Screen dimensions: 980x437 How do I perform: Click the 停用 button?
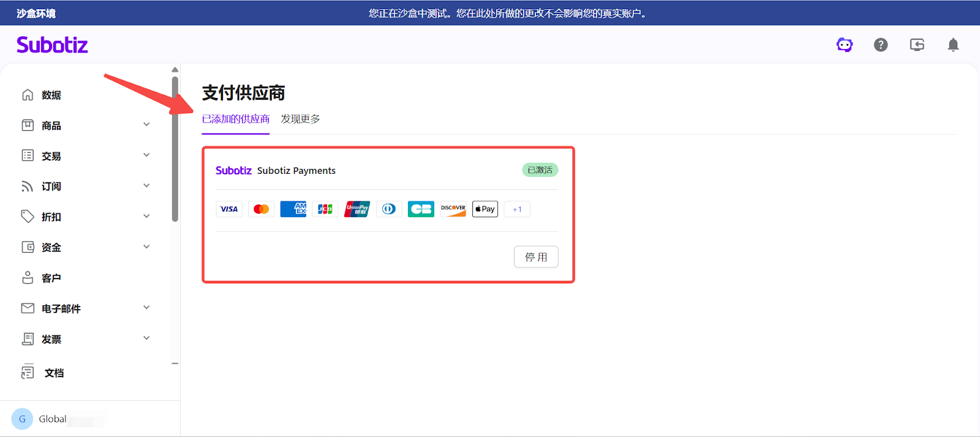tap(536, 257)
